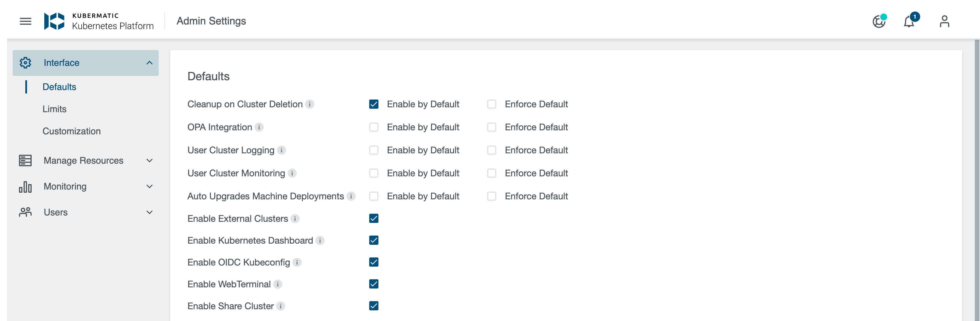The width and height of the screenshot is (980, 321).
Task: Click the Monitoring chart icon
Action: click(x=25, y=186)
